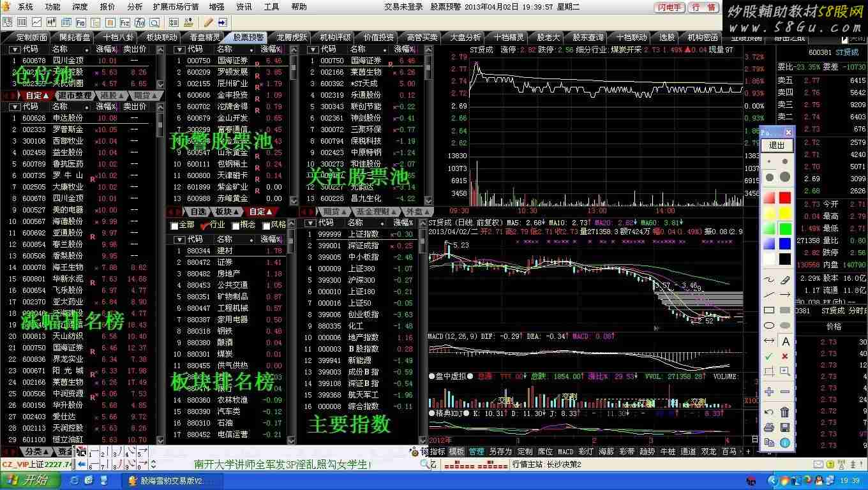
Task: Check the 全部 checkbox
Action: [174, 226]
